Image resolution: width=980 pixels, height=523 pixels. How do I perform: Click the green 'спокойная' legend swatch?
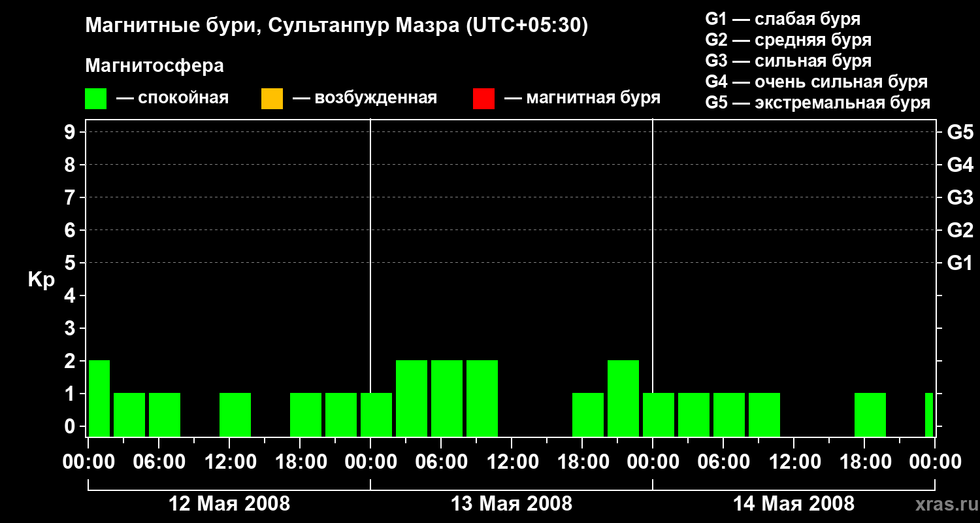tap(96, 99)
